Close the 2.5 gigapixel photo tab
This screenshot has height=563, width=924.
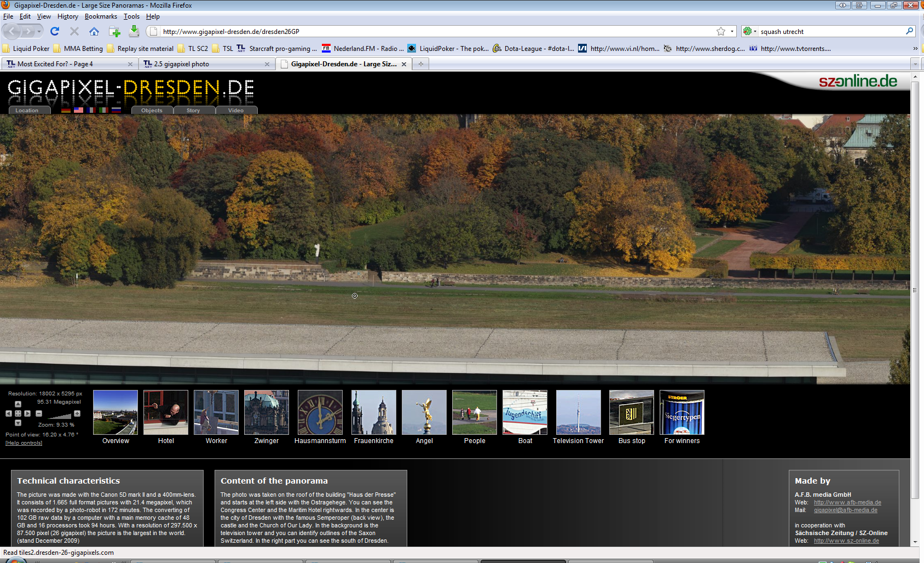[x=267, y=64]
